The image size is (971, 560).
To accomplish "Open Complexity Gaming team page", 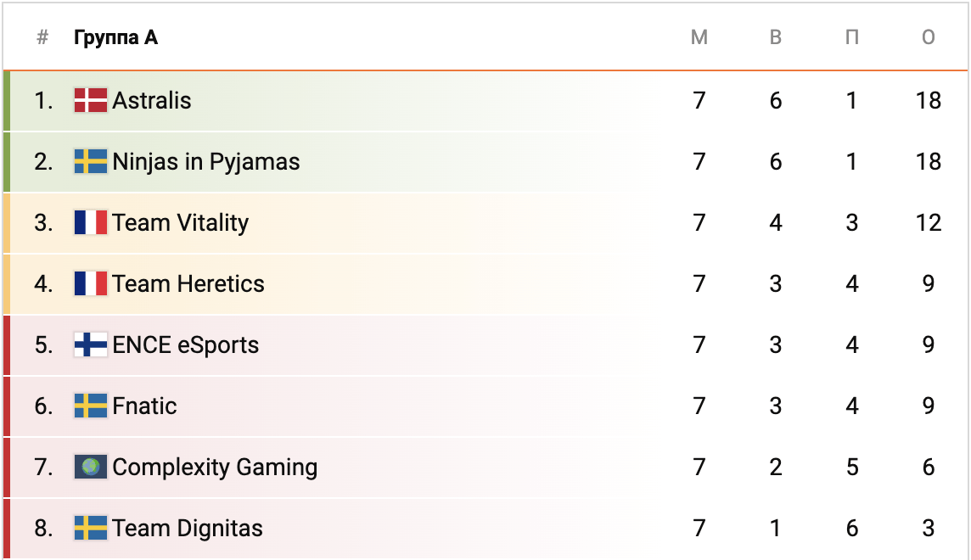I will tap(215, 468).
